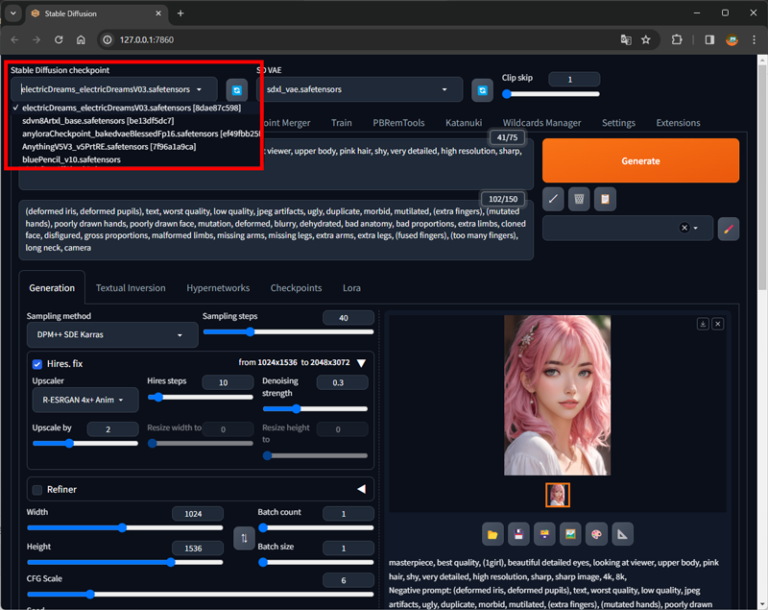Close the gallery image preview
768x610 pixels.
click(x=718, y=324)
